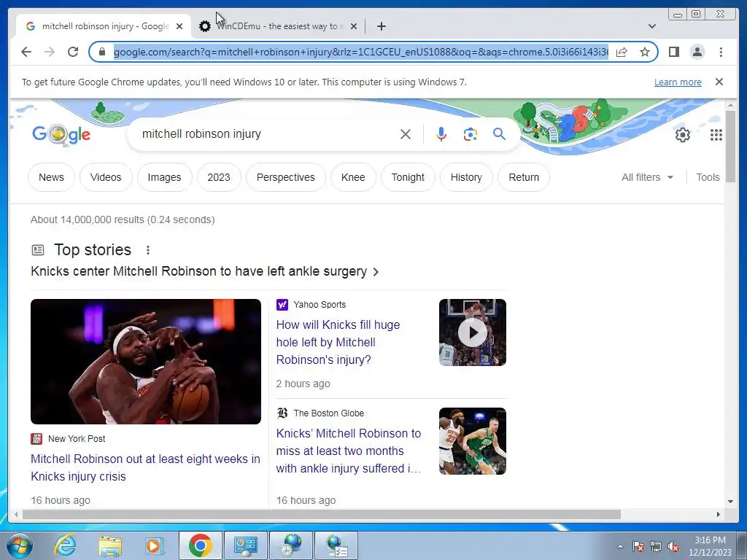747x560 pixels.
Task: Click the muted volume tray icon
Action: pos(673,547)
